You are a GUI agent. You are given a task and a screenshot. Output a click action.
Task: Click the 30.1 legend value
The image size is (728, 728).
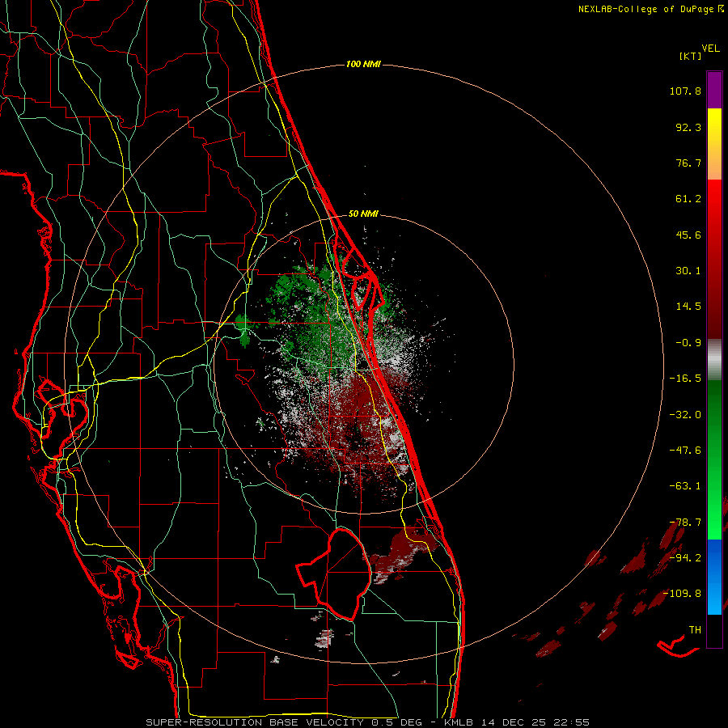coord(688,271)
